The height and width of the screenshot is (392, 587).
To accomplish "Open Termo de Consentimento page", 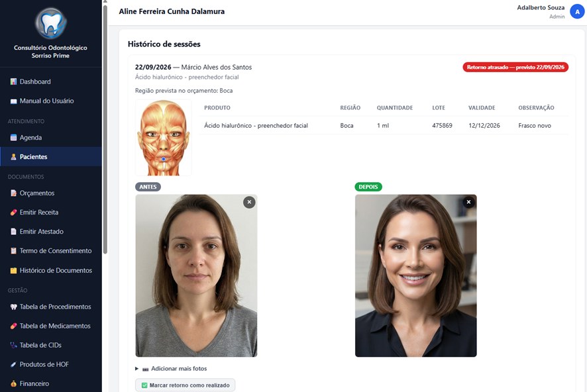I will pos(50,251).
